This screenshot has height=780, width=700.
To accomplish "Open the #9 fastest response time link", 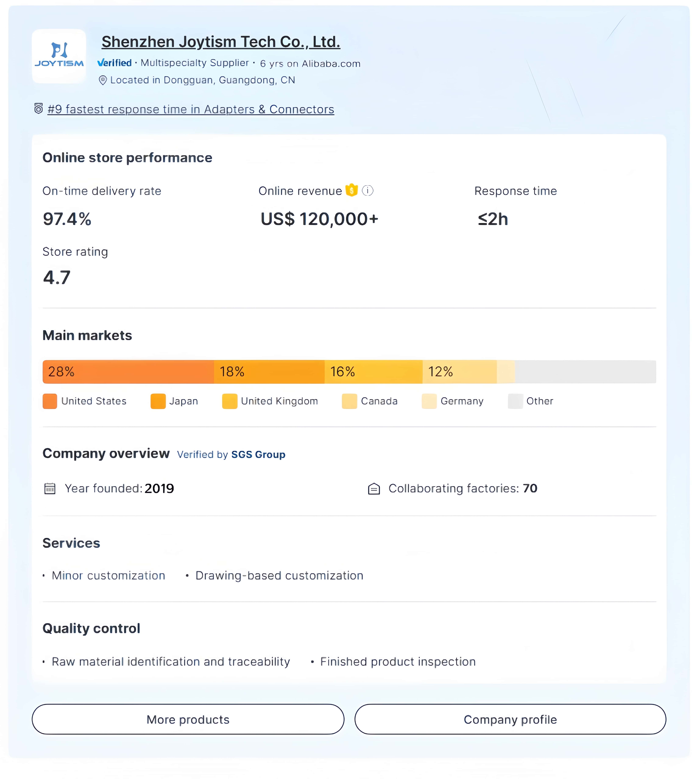I will [x=191, y=109].
